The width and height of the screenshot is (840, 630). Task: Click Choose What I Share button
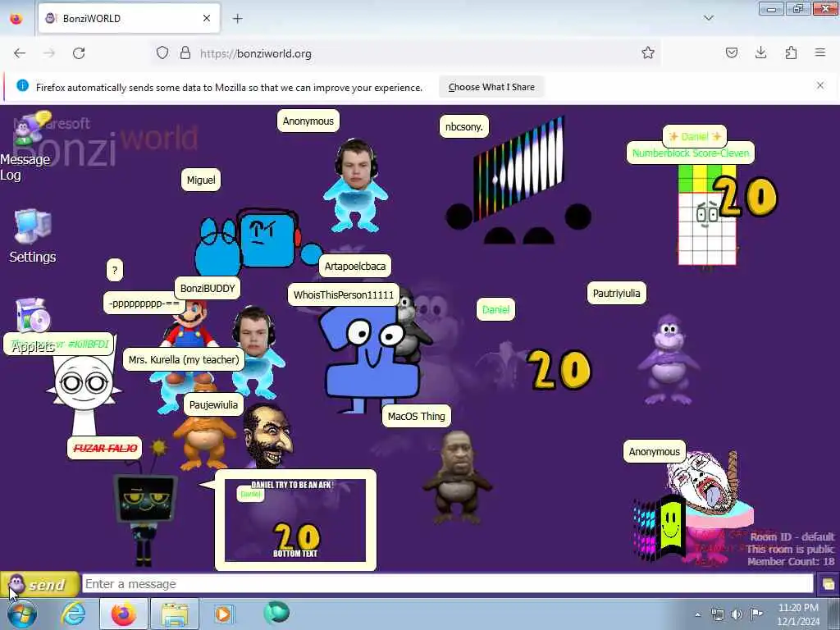tap(491, 87)
